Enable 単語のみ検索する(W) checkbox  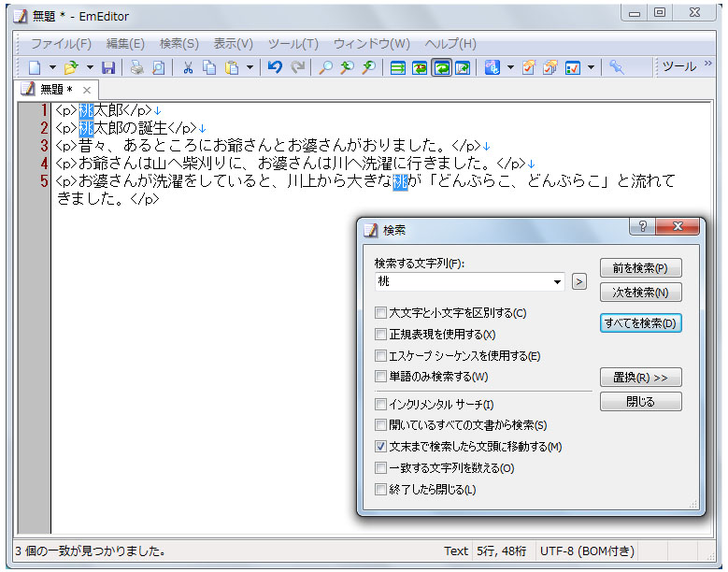[380, 376]
